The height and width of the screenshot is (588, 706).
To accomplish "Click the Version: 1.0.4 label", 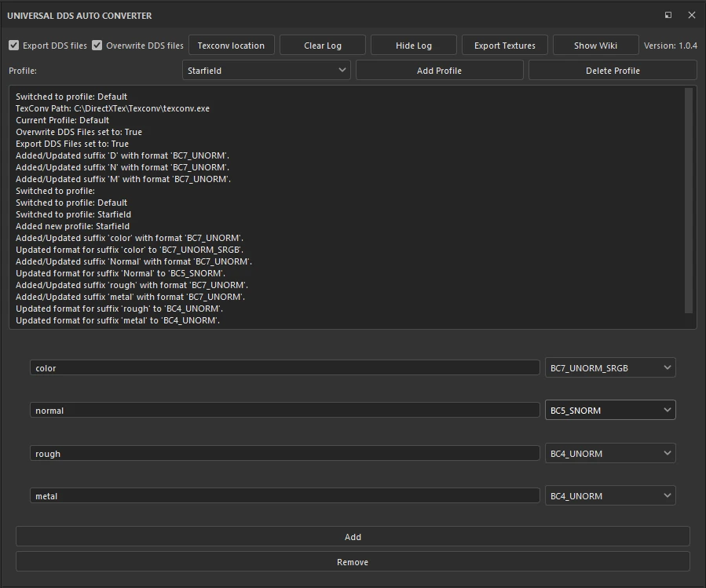I will (671, 46).
